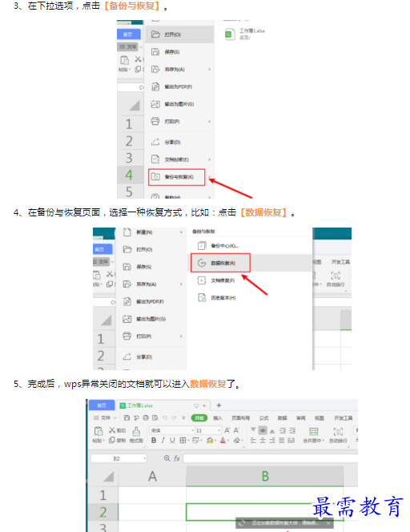The image size is (410, 532).
Task: Click 打开(O) in step 3 file menu
Action: (179, 34)
